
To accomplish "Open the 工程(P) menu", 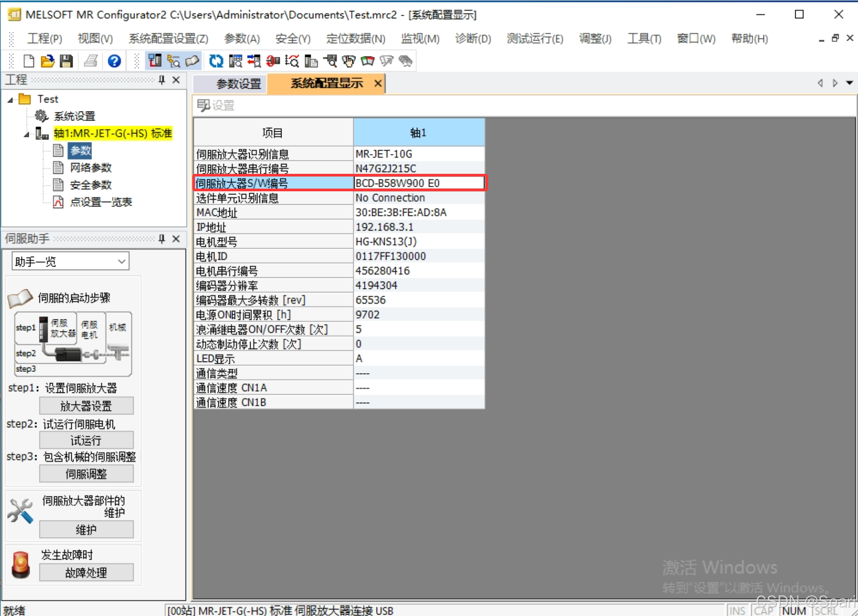I will click(45, 39).
